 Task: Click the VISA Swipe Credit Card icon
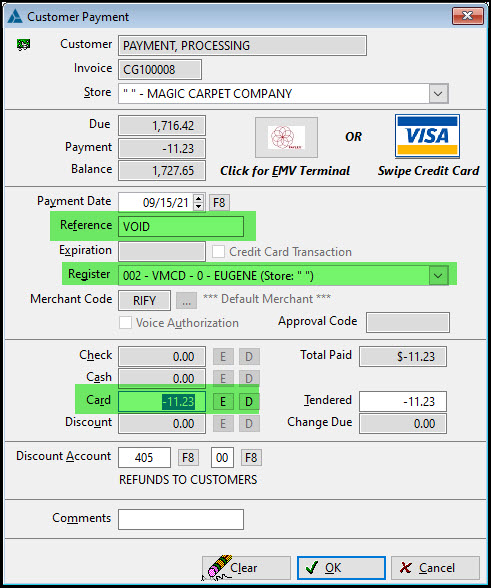click(x=427, y=136)
